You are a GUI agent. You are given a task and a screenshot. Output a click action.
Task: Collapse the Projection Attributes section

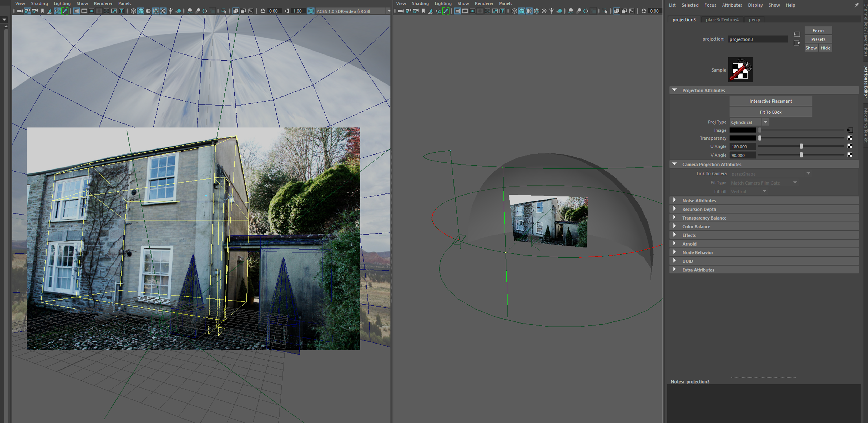click(674, 90)
